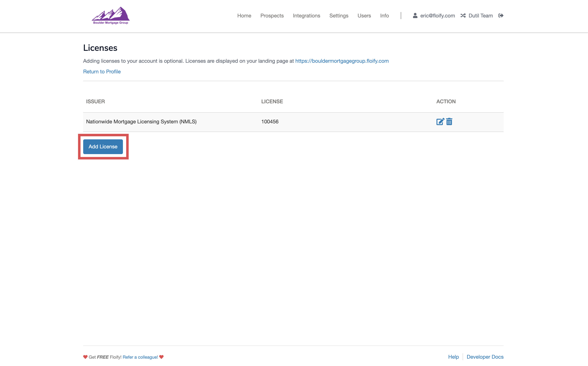Click the Refer a colleague link
The image size is (588, 366).
tap(140, 357)
